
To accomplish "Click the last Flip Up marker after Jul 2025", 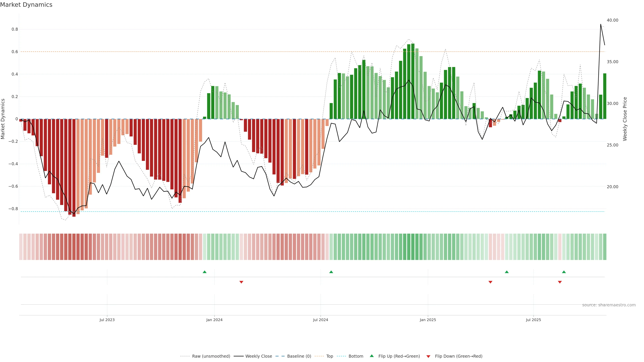I will (x=564, y=272).
